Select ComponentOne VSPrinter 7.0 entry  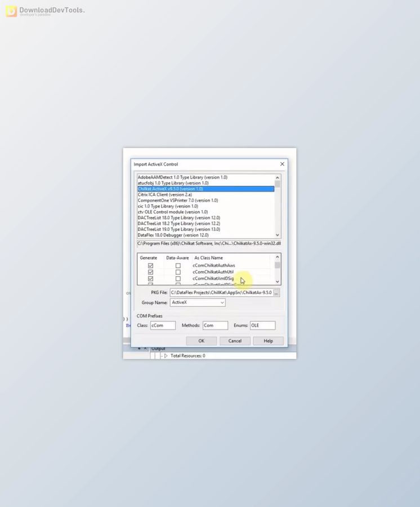click(x=206, y=201)
